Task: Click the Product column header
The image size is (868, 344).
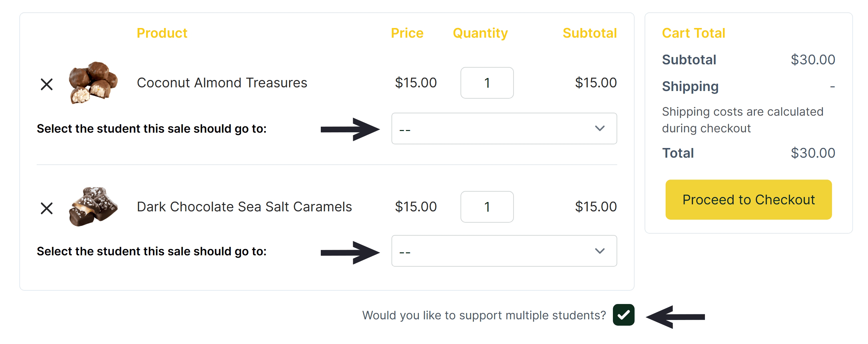Action: [x=162, y=33]
